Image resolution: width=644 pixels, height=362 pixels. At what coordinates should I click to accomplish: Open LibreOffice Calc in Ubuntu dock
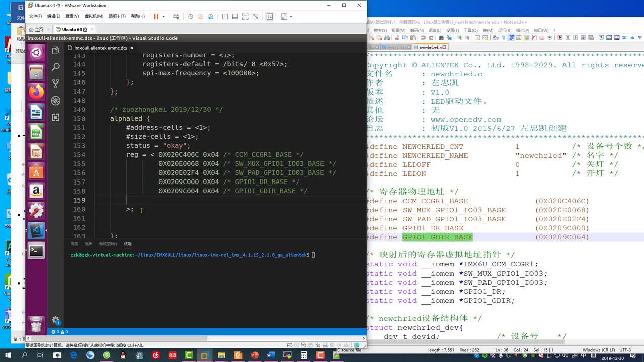pyautogui.click(x=36, y=132)
